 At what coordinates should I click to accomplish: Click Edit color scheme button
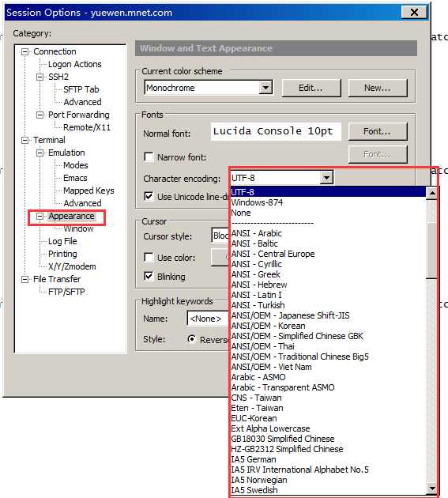(x=311, y=88)
